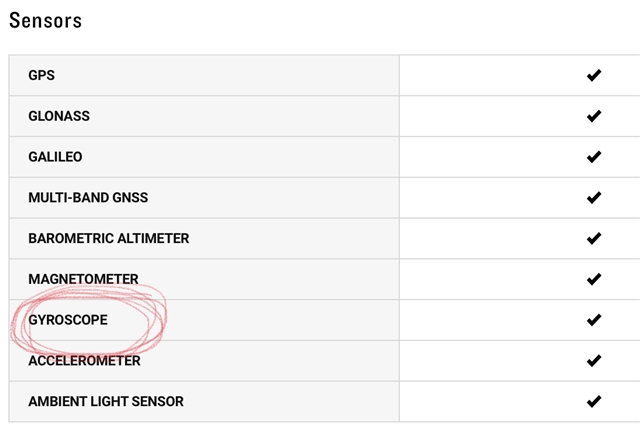Click the Multi-Band GNSS checkmark
This screenshot has width=640, height=431.
pyautogui.click(x=594, y=198)
